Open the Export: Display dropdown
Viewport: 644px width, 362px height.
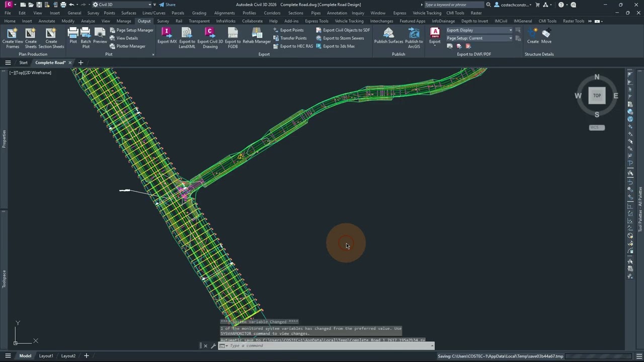click(479, 30)
